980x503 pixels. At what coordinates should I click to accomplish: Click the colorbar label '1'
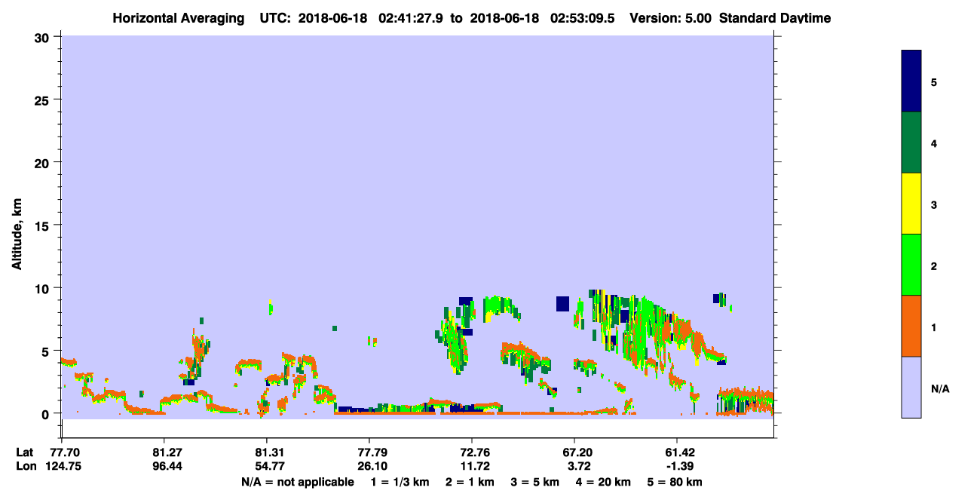click(x=934, y=326)
